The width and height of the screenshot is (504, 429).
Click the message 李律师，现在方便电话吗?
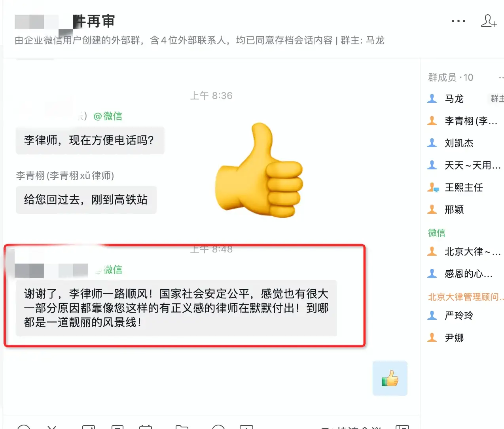[90, 140]
